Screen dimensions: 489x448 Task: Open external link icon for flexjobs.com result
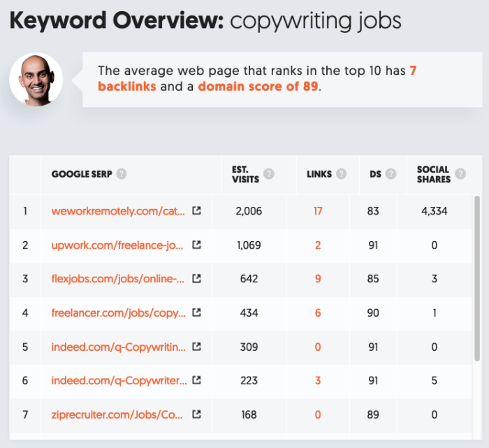pos(197,278)
